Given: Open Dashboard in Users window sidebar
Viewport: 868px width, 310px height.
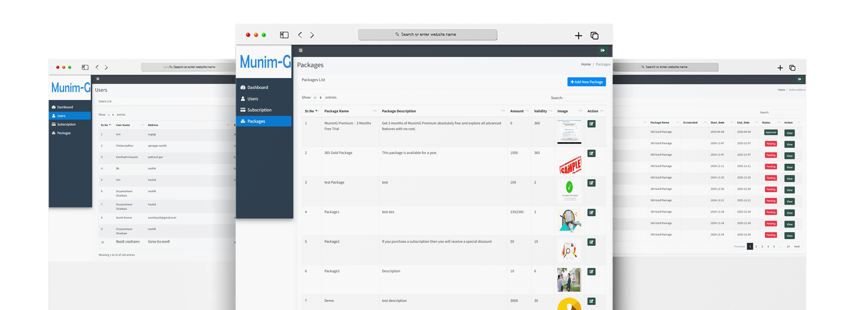Looking at the screenshot, I should click(70, 107).
